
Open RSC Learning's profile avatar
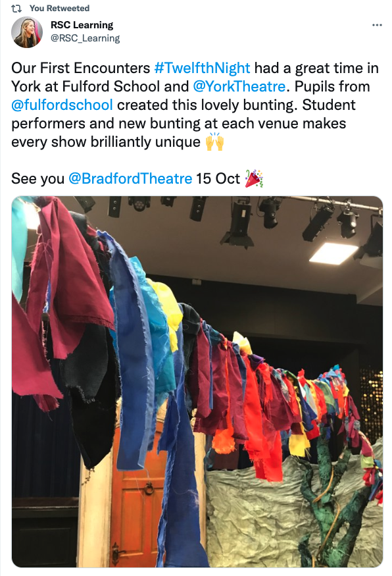[x=27, y=32]
